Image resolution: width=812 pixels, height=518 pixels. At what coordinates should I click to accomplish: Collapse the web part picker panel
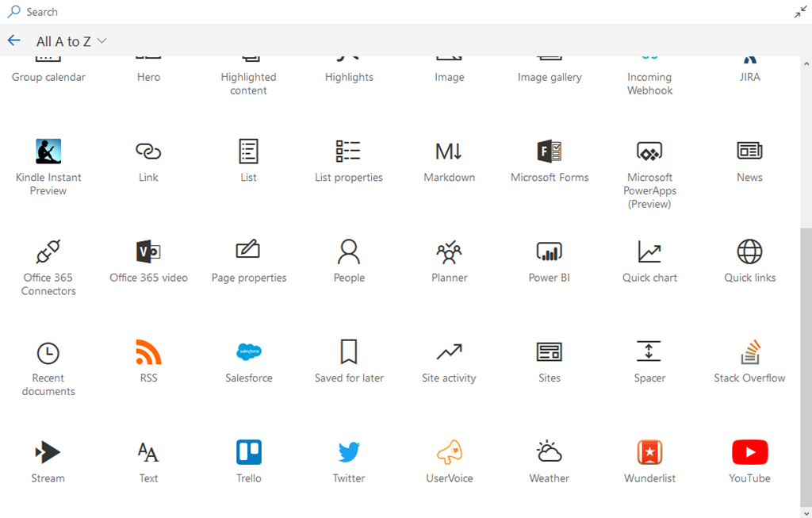pyautogui.click(x=800, y=12)
